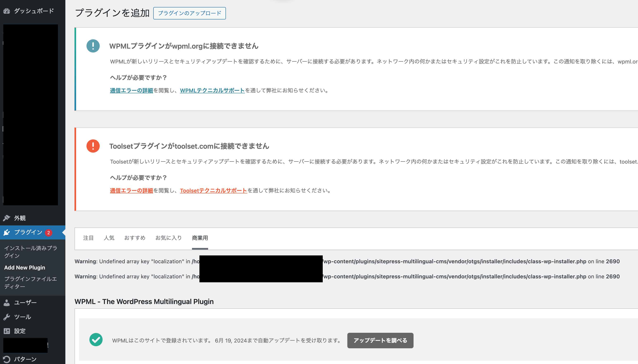638x364 pixels.
Task: Click ヘルプが必要ですか？ in the Toolset notice
Action: click(138, 177)
